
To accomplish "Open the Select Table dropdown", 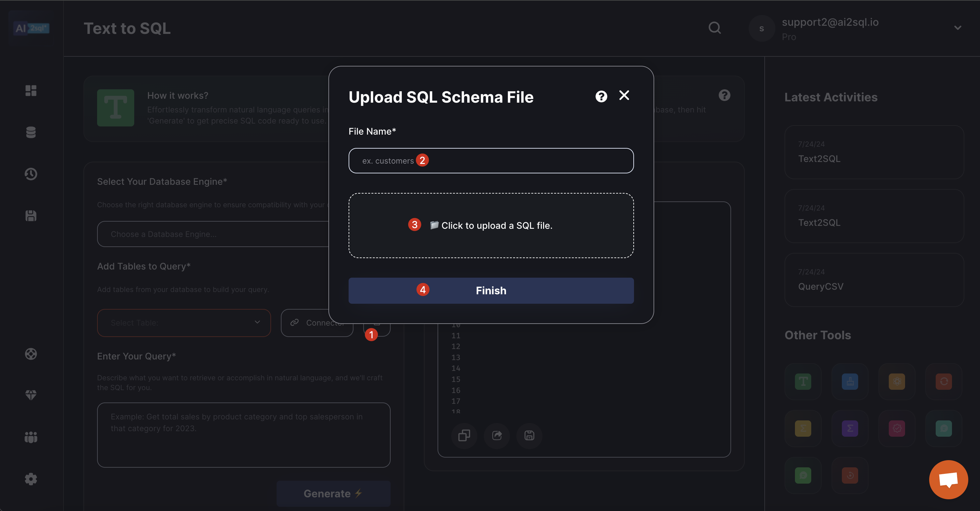I will click(184, 323).
